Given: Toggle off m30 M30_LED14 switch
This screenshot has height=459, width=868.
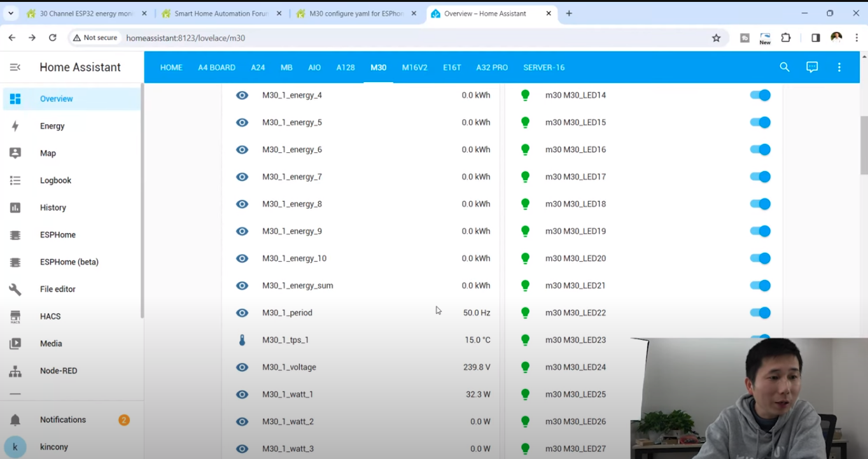Looking at the screenshot, I should click(760, 95).
